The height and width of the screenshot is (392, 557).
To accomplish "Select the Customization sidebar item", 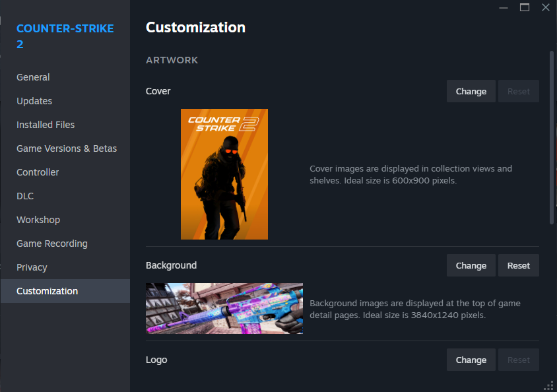I will (x=65, y=291).
